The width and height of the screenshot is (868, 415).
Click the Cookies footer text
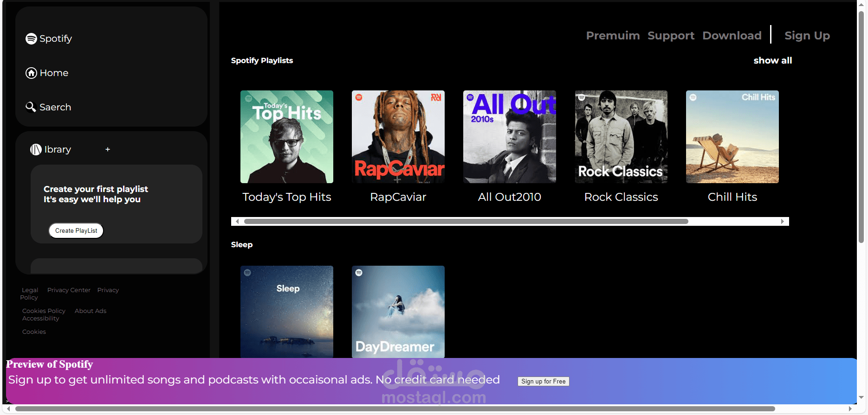34,332
